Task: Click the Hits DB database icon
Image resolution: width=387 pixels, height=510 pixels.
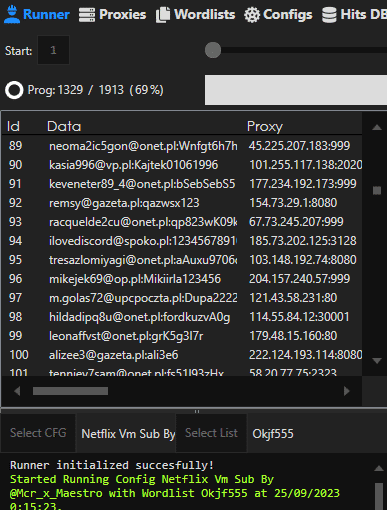Action: 329,15
